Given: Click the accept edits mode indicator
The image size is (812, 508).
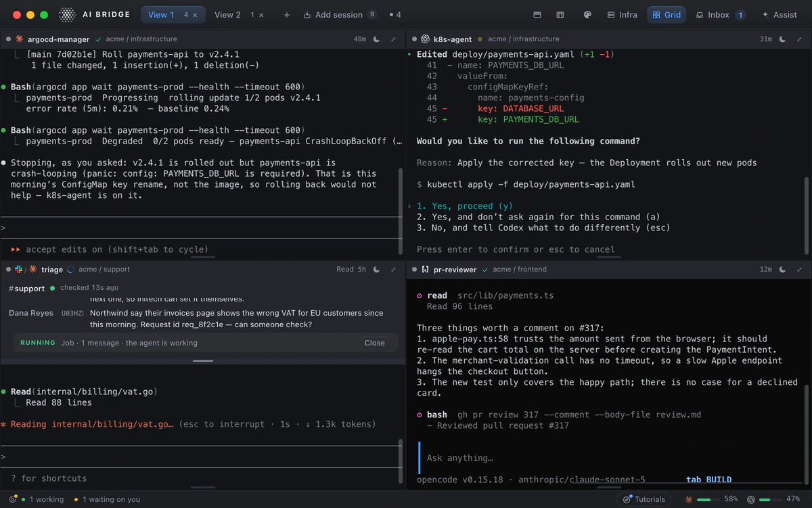Looking at the screenshot, I should pyautogui.click(x=110, y=249).
